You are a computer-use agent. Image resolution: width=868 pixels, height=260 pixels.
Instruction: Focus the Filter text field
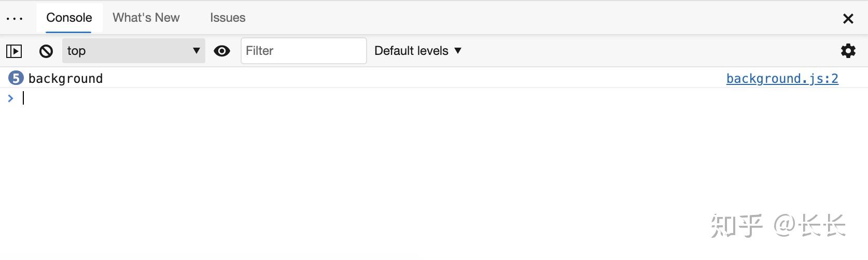pyautogui.click(x=303, y=51)
